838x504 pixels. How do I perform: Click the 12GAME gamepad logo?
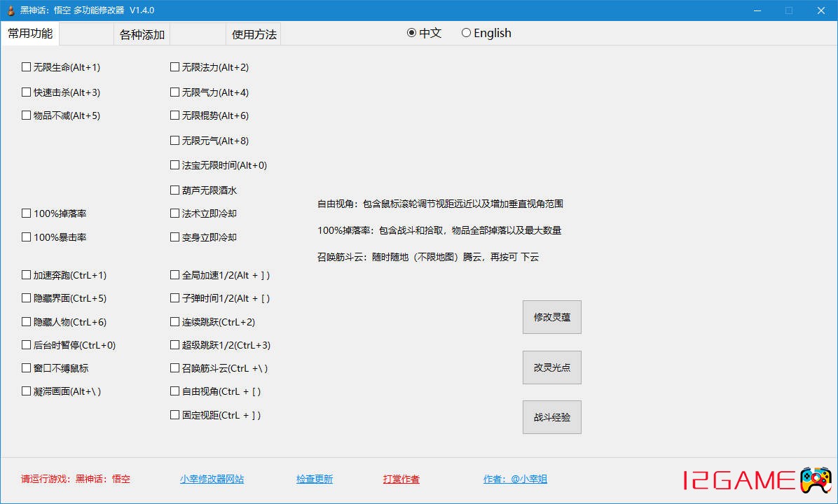pos(816,479)
